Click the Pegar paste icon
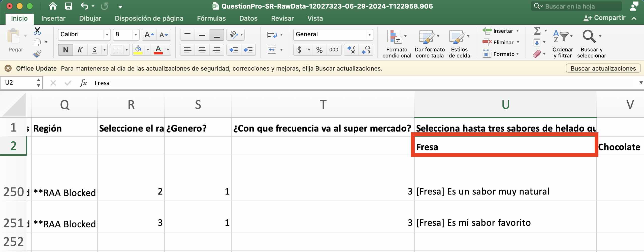 (x=14, y=36)
